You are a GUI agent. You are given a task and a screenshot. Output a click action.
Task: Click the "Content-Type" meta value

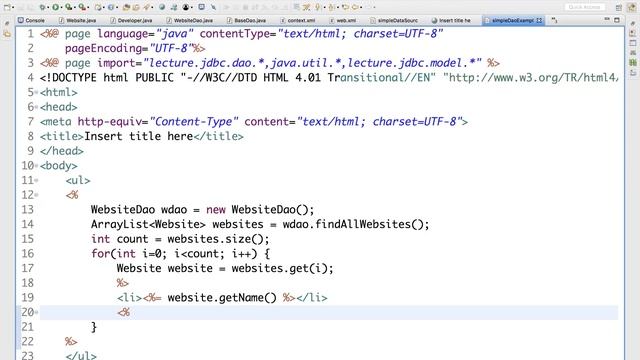click(x=194, y=122)
